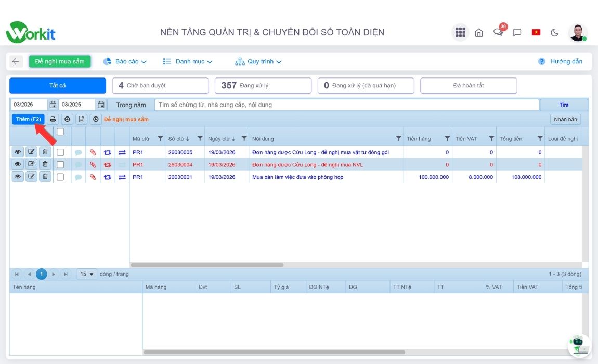The image size is (598, 364).
Task: Select checkbox for row 26030001
Action: (x=60, y=177)
